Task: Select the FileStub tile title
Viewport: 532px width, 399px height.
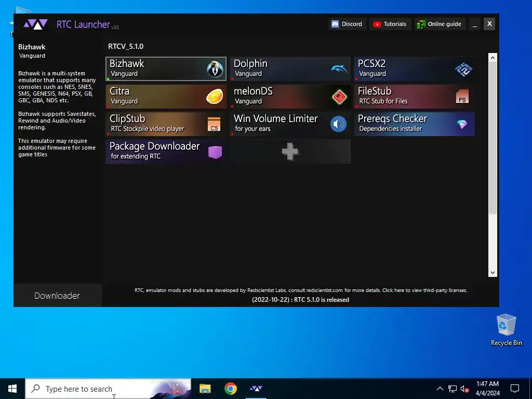Action: click(x=375, y=91)
